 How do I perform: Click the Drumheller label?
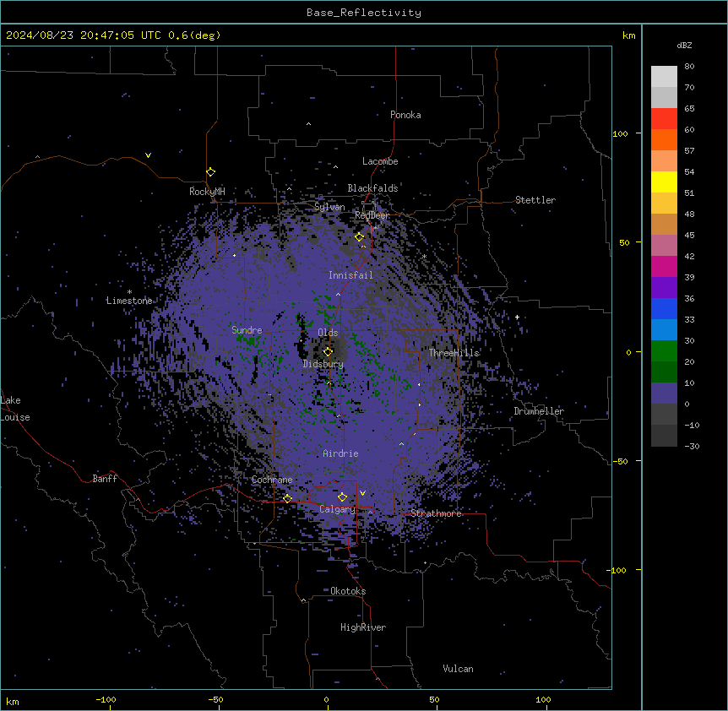pos(539,411)
